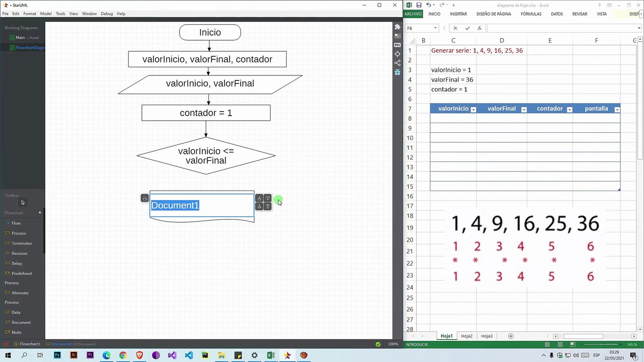Click the Markdown icon in StarUML right sidebar
644x362 pixels.
click(397, 45)
